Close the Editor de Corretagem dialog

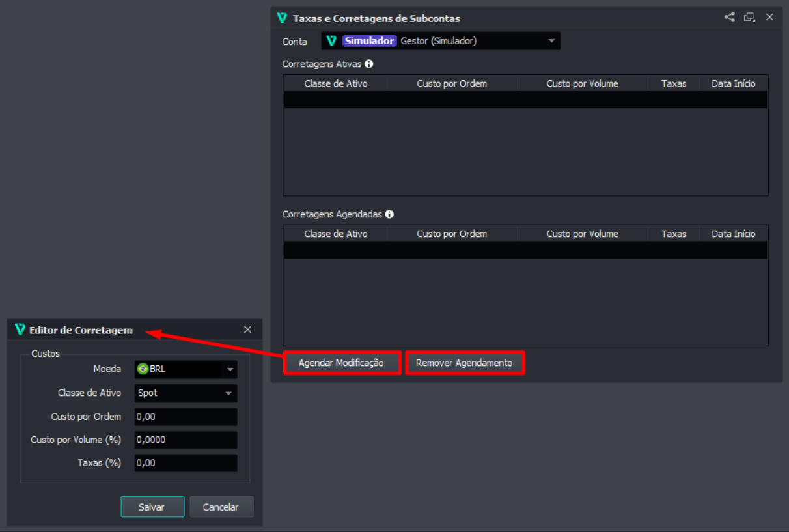(x=247, y=329)
